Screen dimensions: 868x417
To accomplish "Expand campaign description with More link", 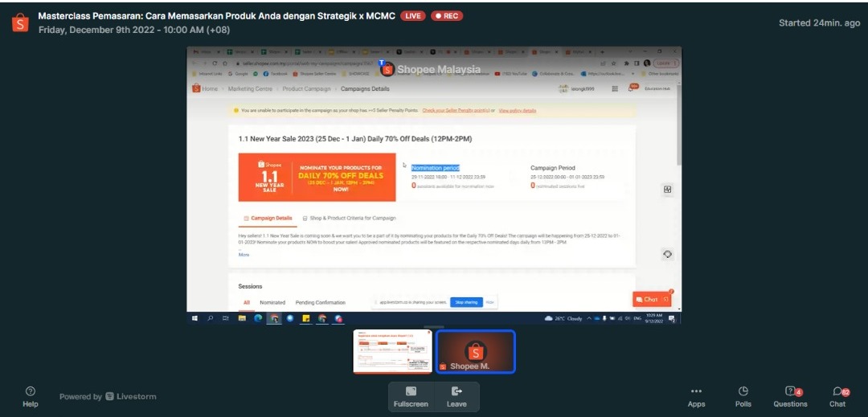I will pos(244,255).
